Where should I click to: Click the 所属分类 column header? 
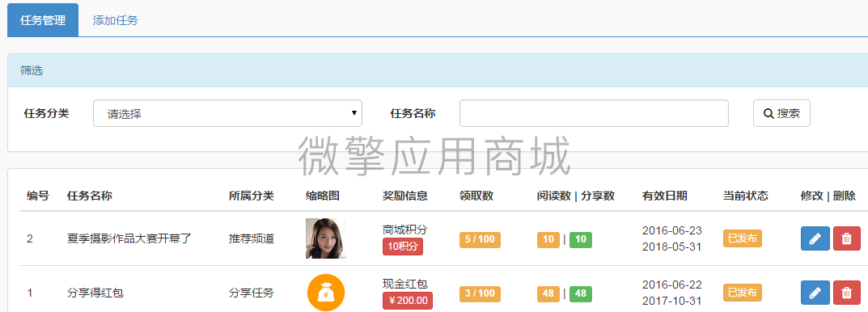click(252, 196)
